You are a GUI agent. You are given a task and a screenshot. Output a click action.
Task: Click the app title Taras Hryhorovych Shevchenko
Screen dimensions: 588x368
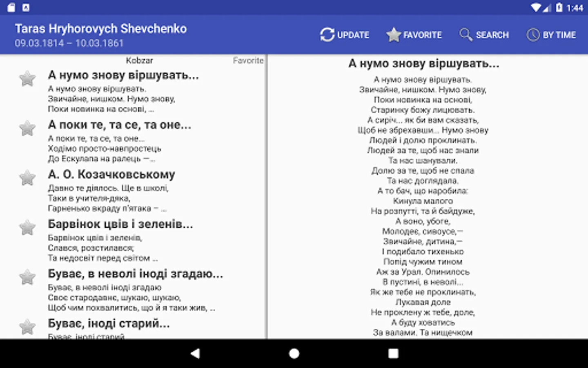point(101,29)
